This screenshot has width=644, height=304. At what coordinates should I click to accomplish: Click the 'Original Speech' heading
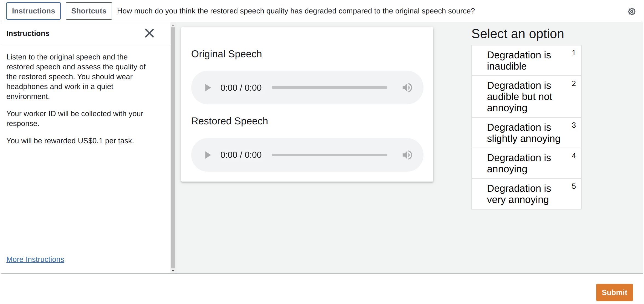pyautogui.click(x=227, y=54)
